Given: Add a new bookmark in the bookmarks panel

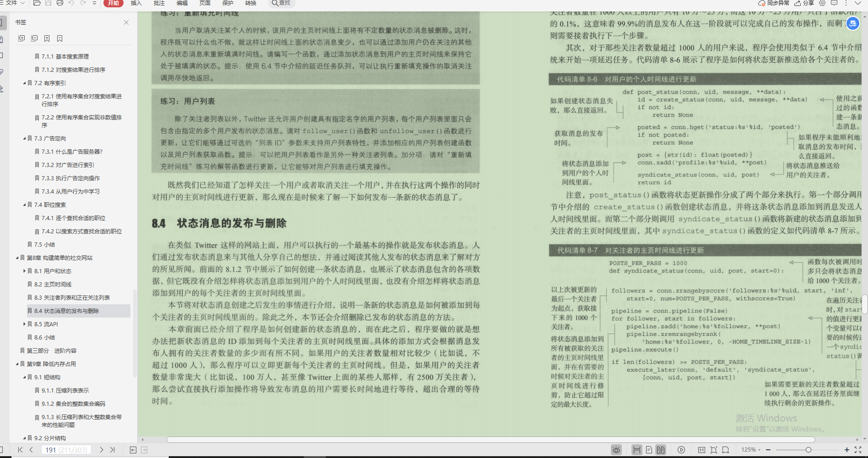Looking at the screenshot, I should point(47,38).
